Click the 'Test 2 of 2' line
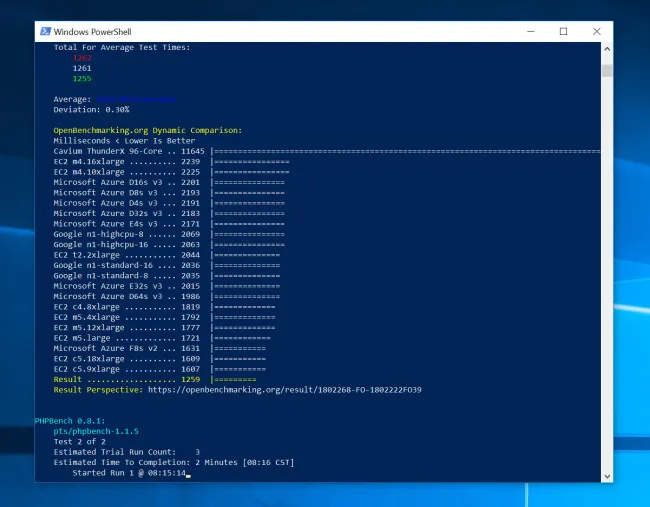This screenshot has width=650, height=507. (x=80, y=442)
